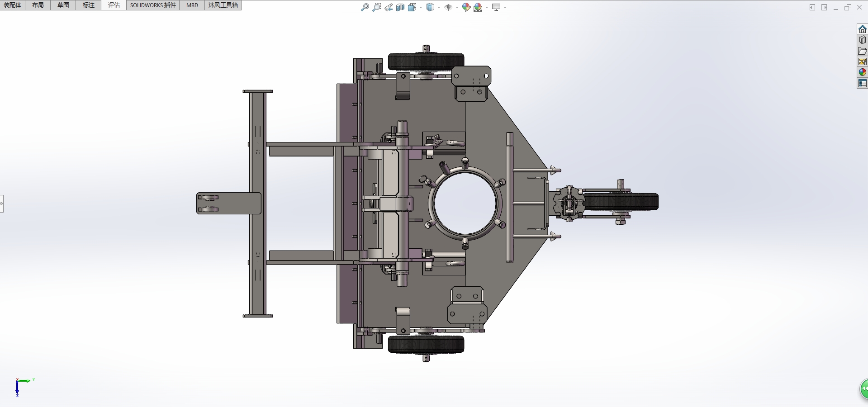Select the 评估 tab
868x407 pixels.
pos(114,5)
